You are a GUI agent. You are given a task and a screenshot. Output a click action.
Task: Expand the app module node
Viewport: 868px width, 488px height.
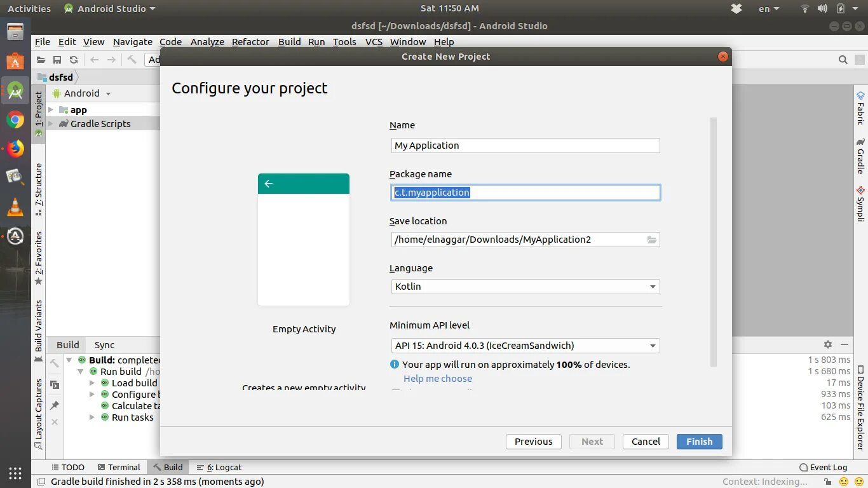pos(51,110)
